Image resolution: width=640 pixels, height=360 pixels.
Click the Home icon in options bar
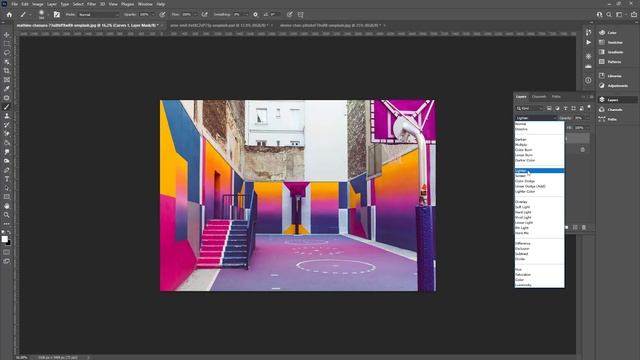pos(9,14)
